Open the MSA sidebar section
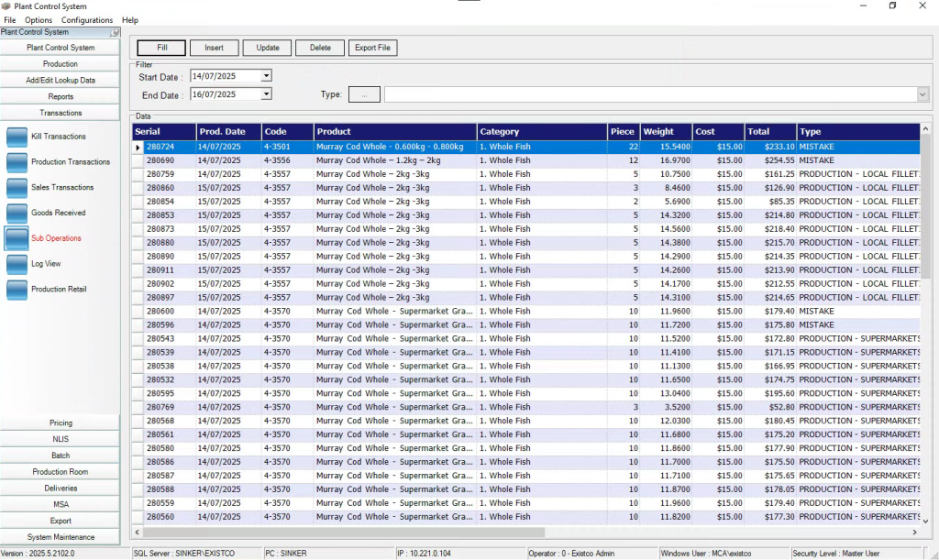The height and width of the screenshot is (560, 939). (x=60, y=504)
